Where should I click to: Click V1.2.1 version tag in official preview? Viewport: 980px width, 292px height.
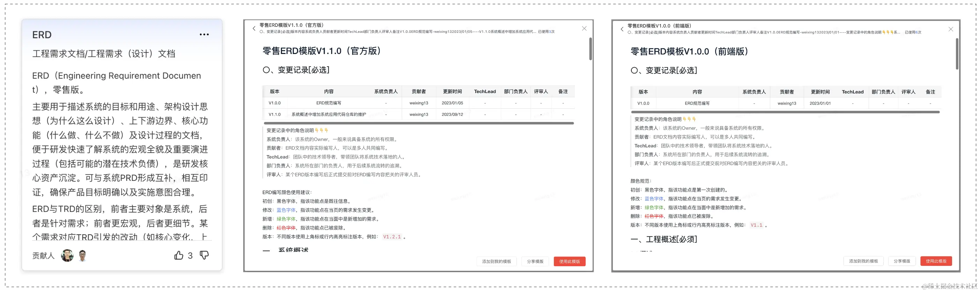392,237
